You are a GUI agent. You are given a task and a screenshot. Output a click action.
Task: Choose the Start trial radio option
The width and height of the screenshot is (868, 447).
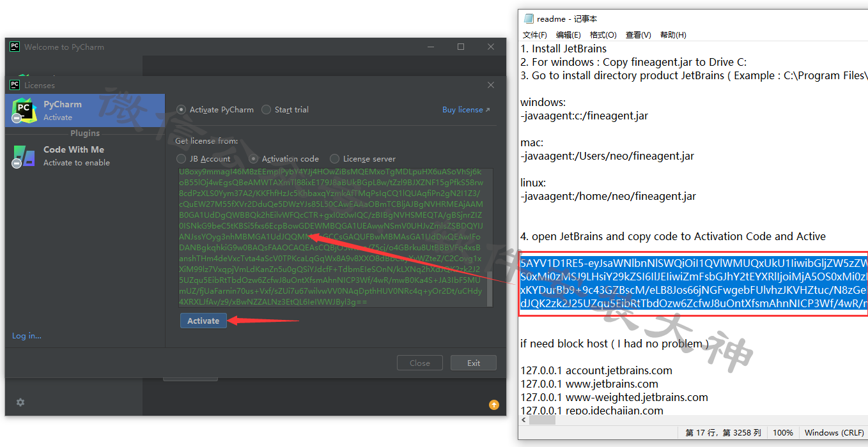point(285,110)
